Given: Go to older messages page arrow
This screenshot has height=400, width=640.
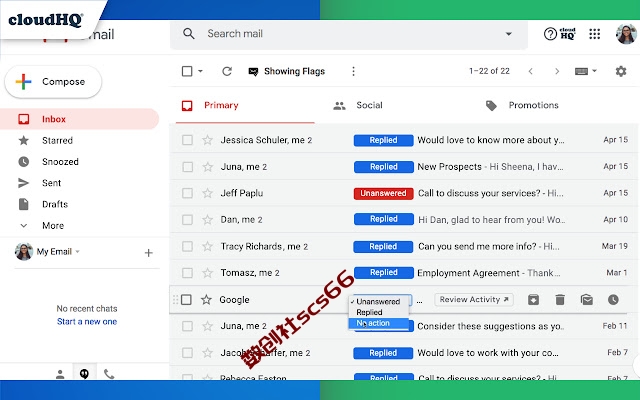Looking at the screenshot, I should point(557,71).
